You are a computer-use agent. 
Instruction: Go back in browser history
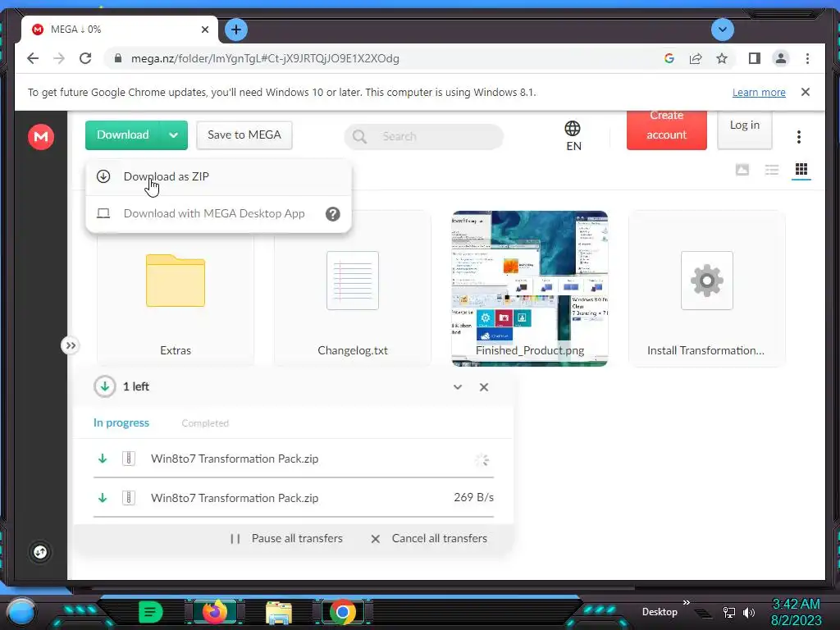pyautogui.click(x=33, y=58)
